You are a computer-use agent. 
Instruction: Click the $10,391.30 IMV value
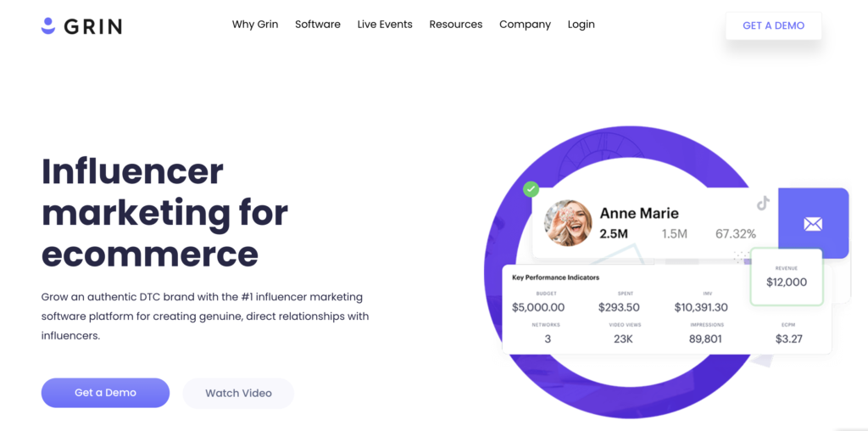[701, 307]
